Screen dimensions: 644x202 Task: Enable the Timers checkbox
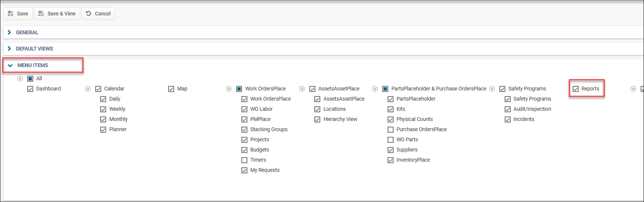coord(244,160)
